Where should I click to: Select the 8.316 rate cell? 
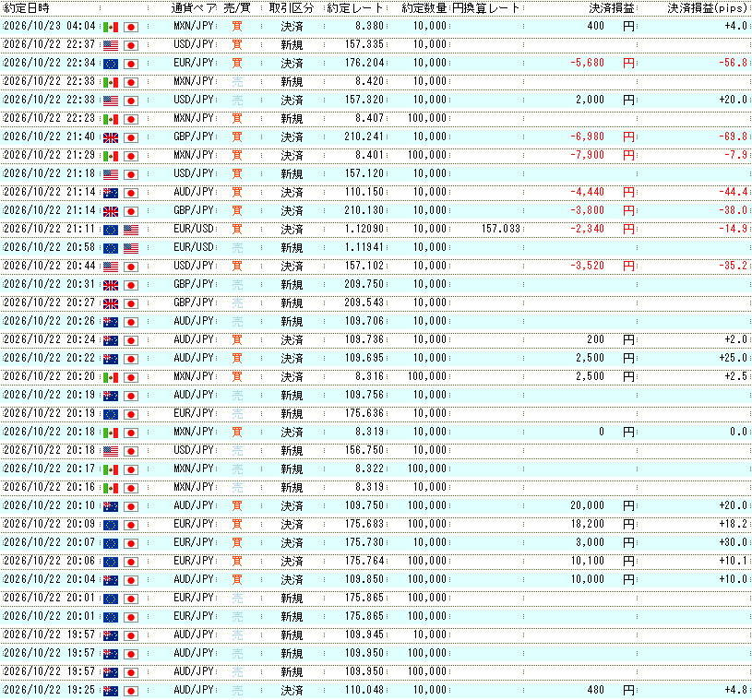pos(370,376)
